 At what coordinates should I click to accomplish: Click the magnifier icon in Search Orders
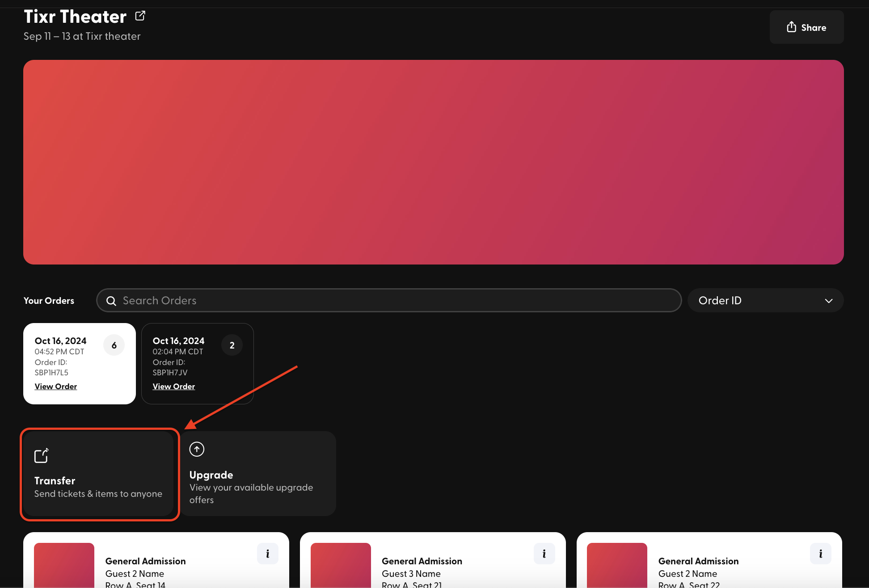click(x=111, y=301)
